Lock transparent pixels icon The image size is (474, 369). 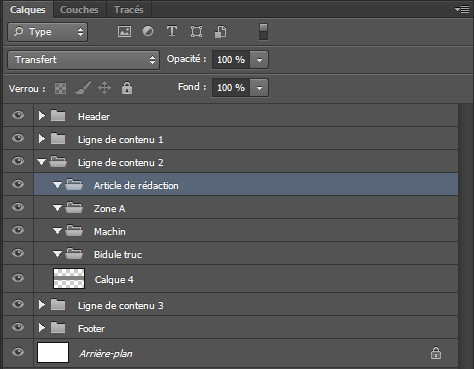[x=60, y=88]
